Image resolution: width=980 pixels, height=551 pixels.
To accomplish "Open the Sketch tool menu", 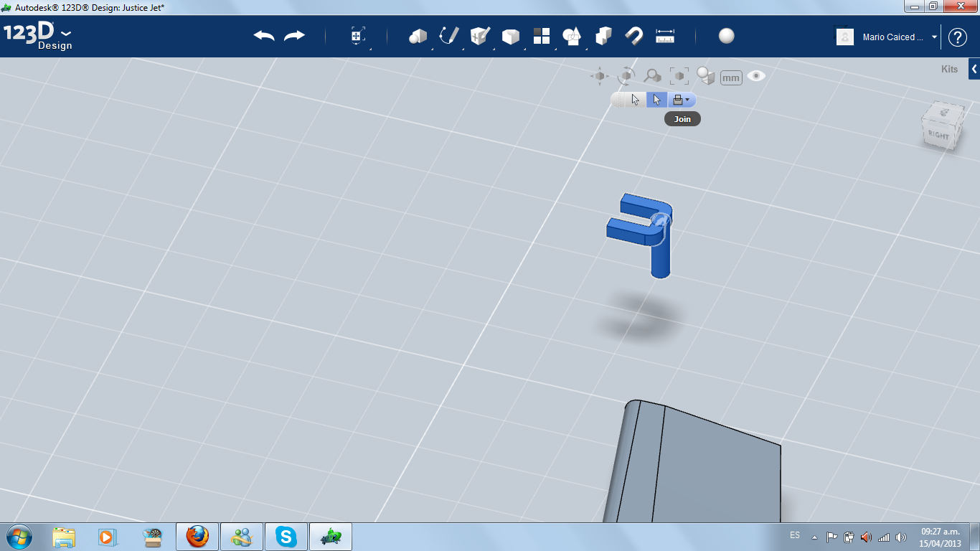I will (449, 36).
